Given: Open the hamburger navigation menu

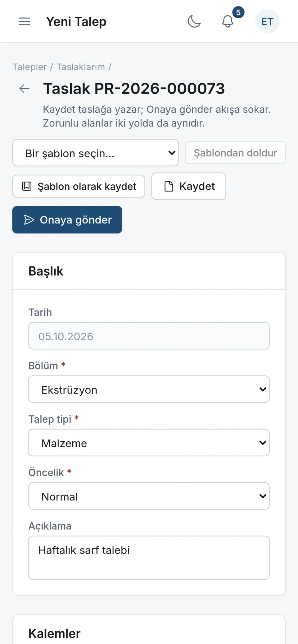Looking at the screenshot, I should 25,21.
